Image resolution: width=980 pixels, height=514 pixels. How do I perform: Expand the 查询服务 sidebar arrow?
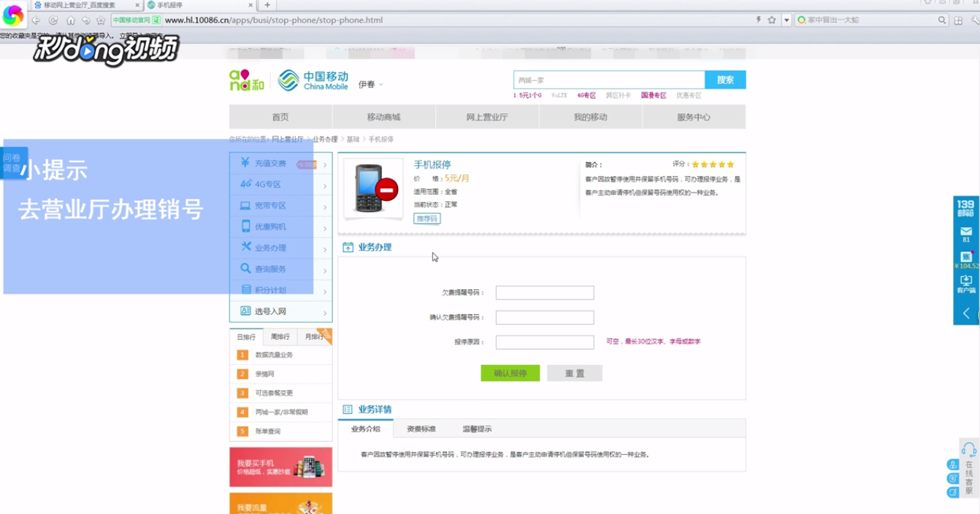(x=325, y=271)
